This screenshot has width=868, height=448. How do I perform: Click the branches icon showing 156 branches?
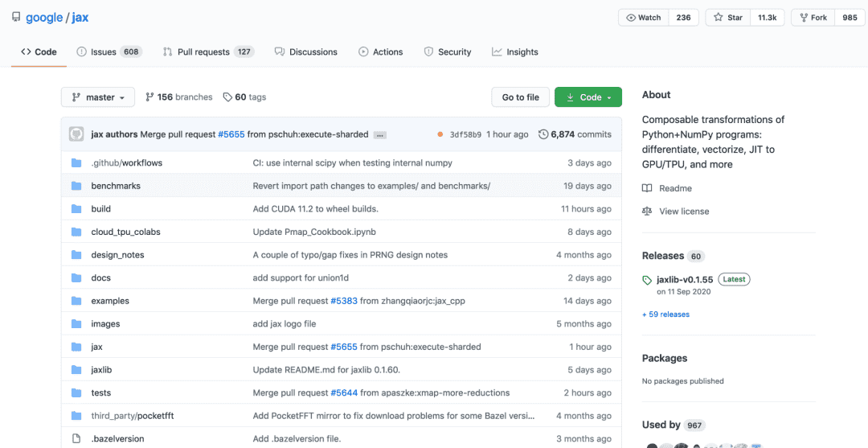[x=149, y=97]
